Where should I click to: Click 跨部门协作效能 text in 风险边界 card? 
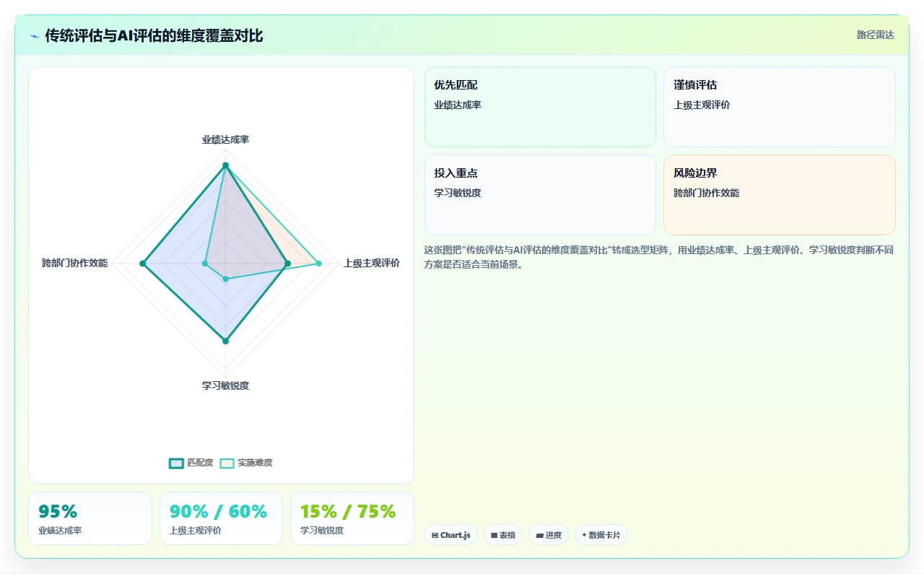tap(706, 193)
